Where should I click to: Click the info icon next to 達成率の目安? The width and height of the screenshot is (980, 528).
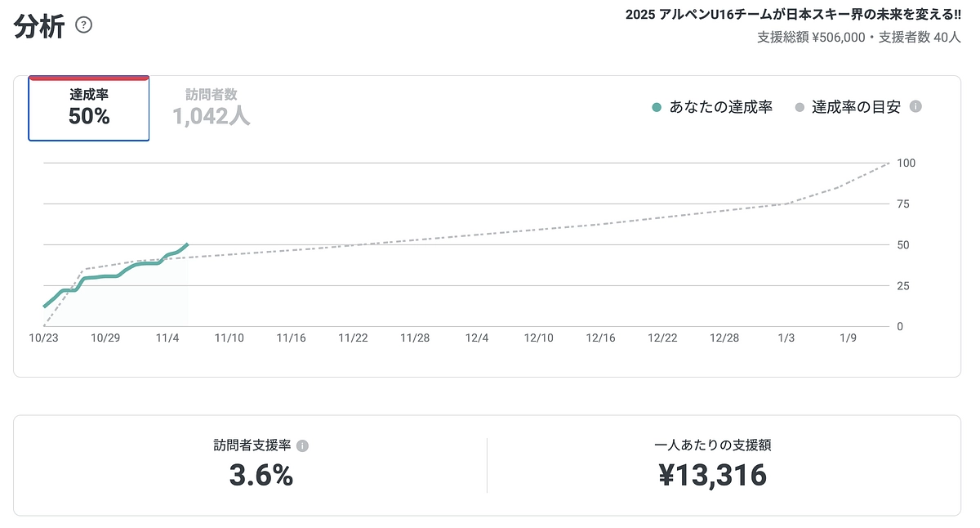[x=916, y=107]
